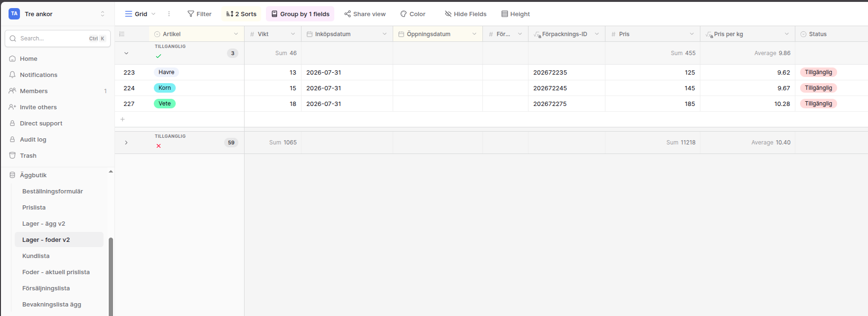Open the Inköpsdatum column dropdown
The image size is (868, 316).
point(385,34)
